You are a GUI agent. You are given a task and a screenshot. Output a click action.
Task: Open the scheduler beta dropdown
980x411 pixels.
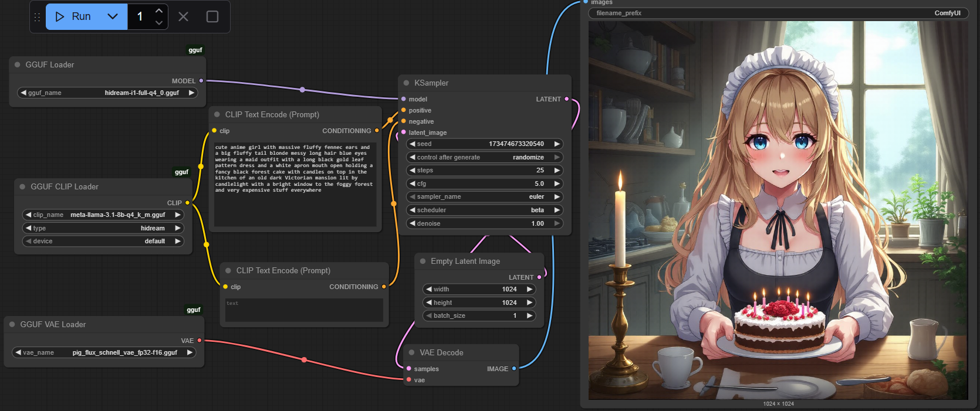point(484,210)
